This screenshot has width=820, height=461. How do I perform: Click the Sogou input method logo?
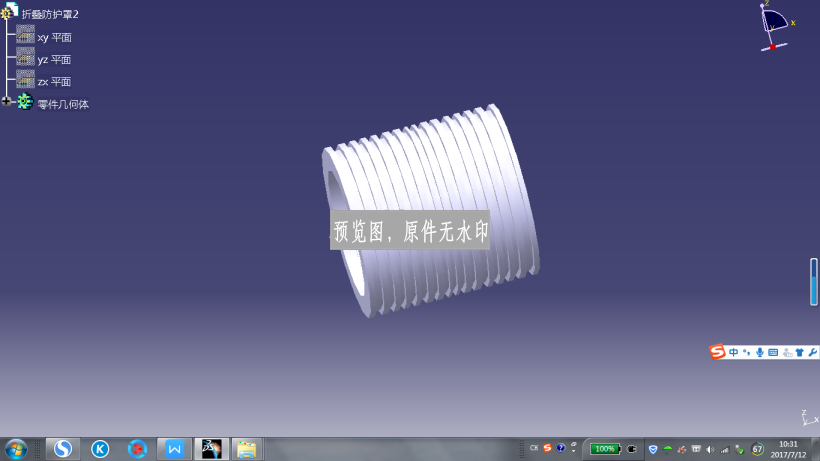coord(717,352)
